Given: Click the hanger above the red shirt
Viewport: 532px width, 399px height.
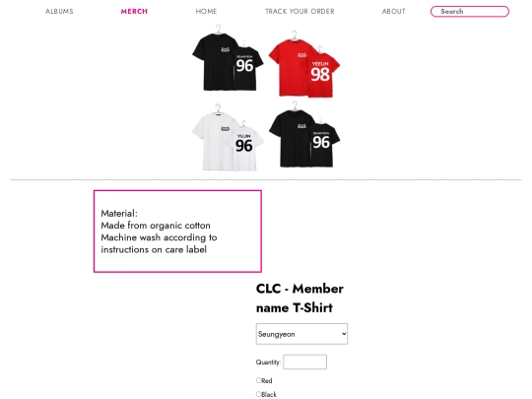Looking at the screenshot, I should [x=295, y=34].
